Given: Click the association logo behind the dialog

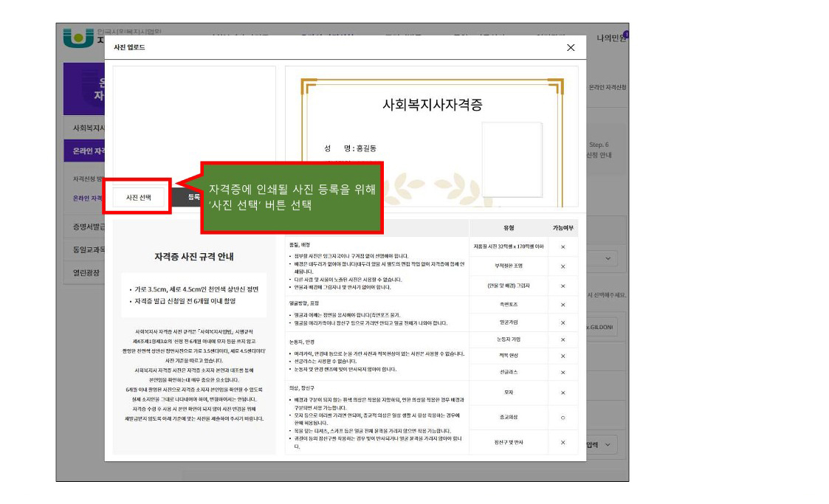Looking at the screenshot, I should 78,38.
